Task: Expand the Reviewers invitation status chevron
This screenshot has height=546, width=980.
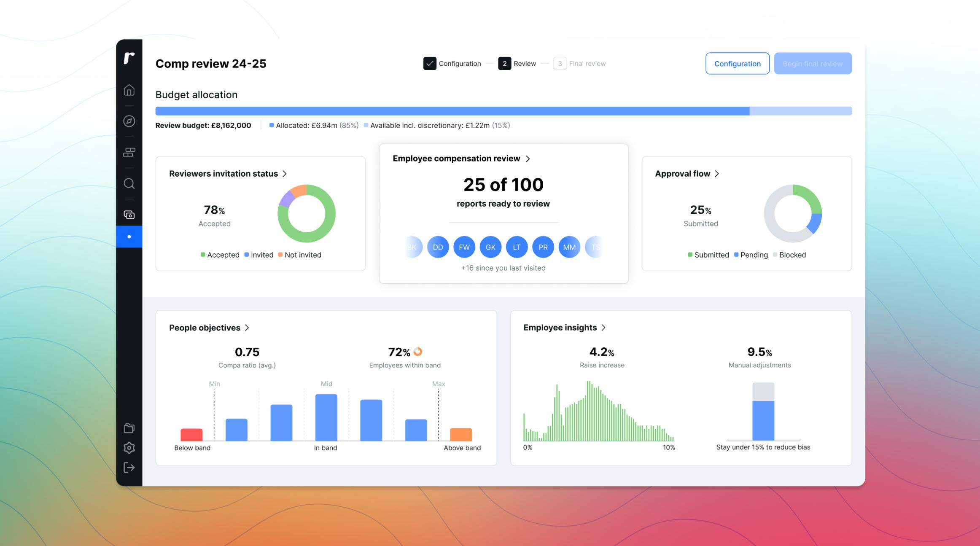Action: tap(284, 173)
